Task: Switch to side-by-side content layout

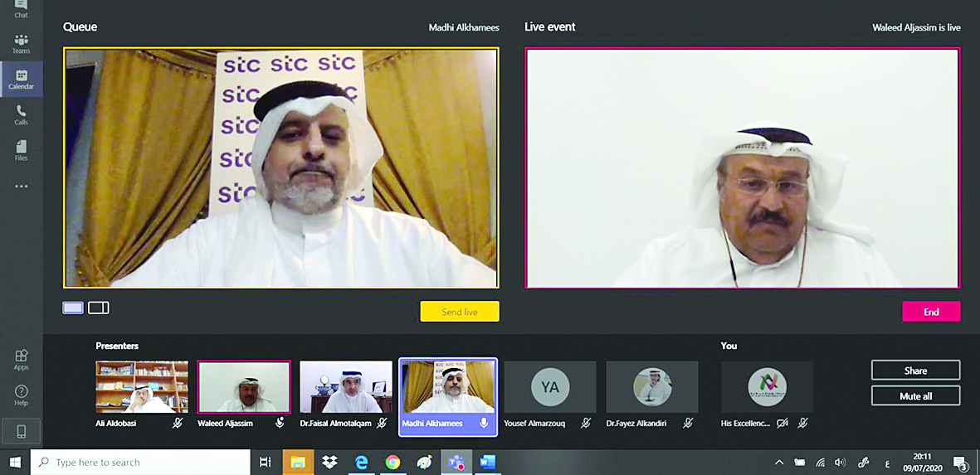Action: (99, 308)
